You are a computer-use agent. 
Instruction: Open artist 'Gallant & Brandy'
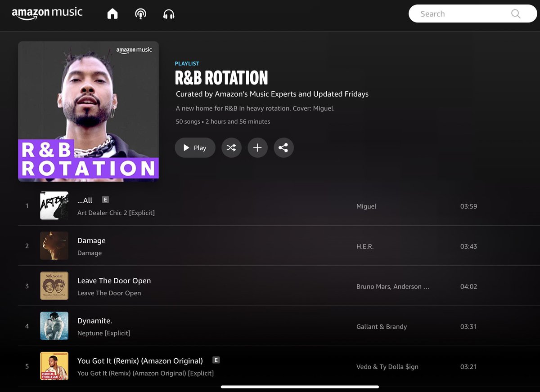pyautogui.click(x=382, y=326)
